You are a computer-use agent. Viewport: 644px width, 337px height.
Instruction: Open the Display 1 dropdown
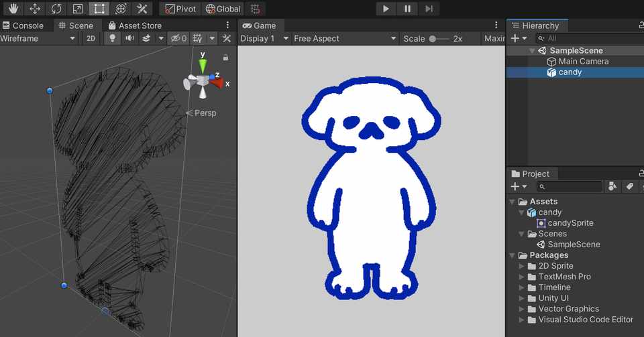coord(264,39)
